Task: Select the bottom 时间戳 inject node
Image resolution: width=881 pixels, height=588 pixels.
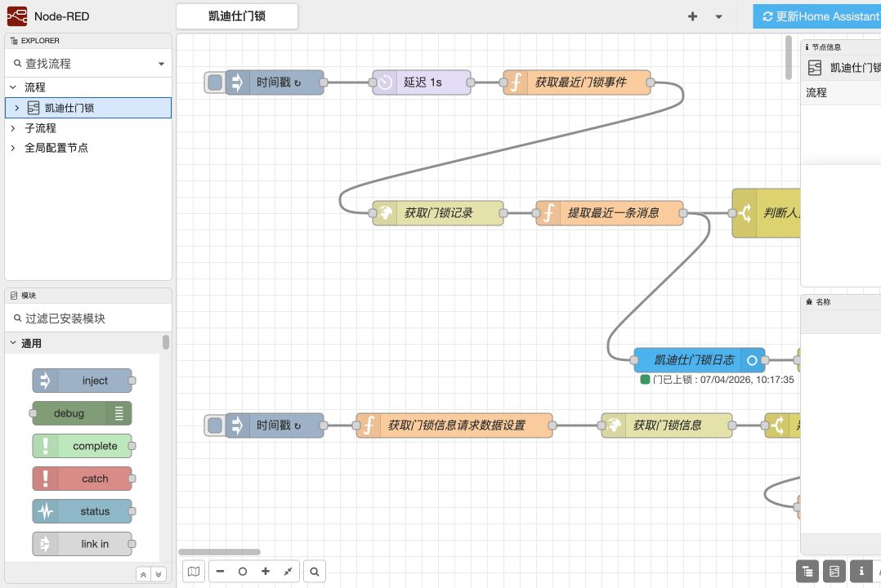Action: point(275,425)
